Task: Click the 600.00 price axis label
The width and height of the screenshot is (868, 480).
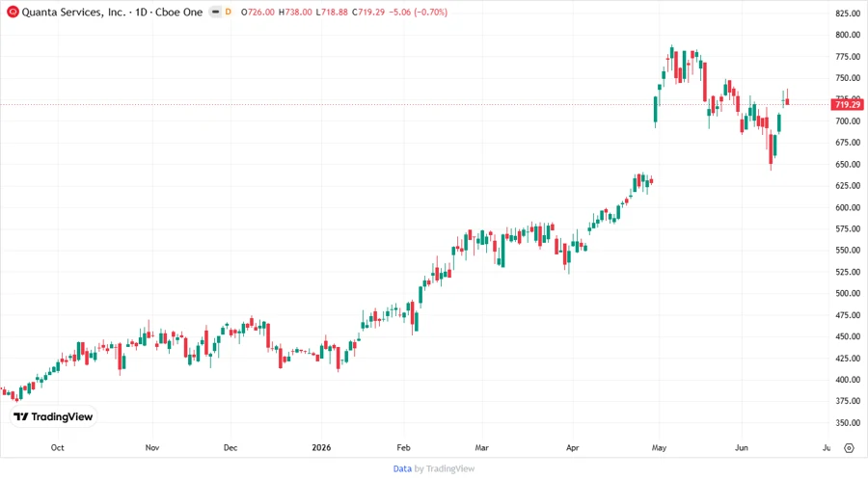Action: [848, 207]
